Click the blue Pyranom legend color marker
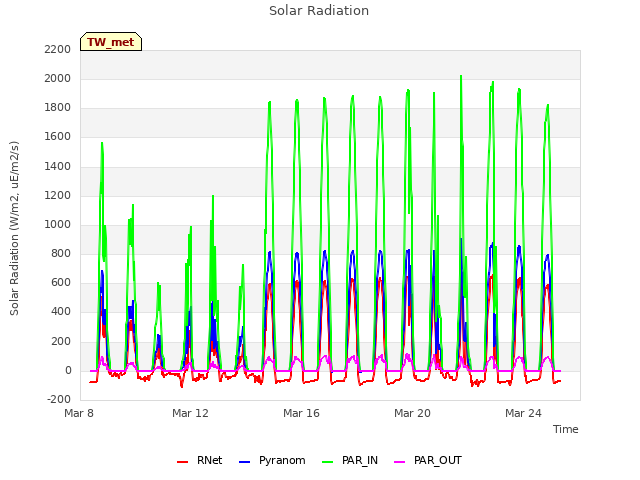The width and height of the screenshot is (640, 480). point(244,462)
